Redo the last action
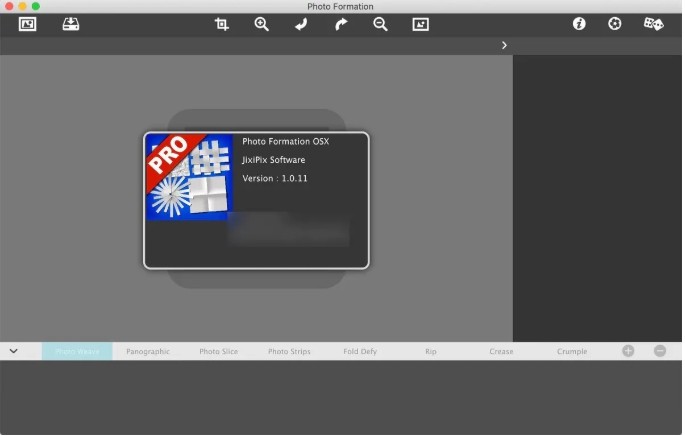 point(341,24)
